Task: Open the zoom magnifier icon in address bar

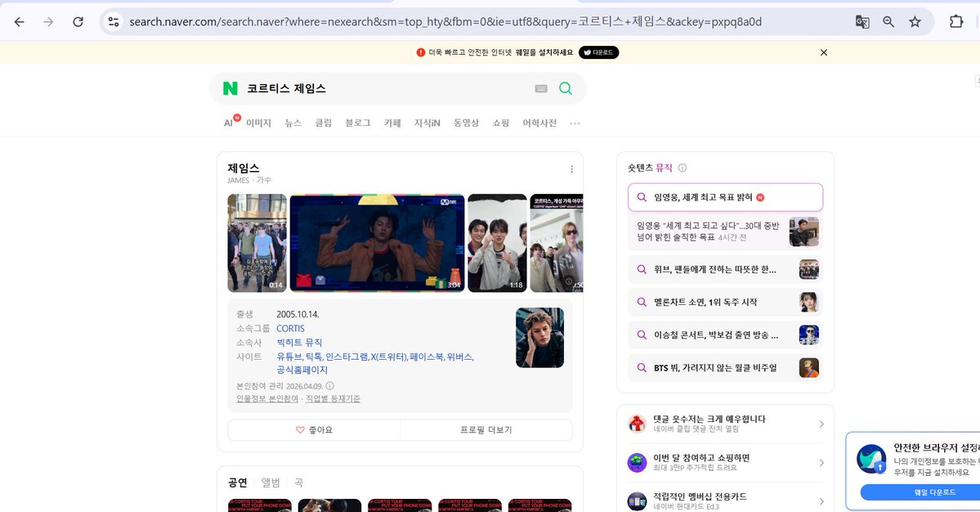Action: coord(888,22)
